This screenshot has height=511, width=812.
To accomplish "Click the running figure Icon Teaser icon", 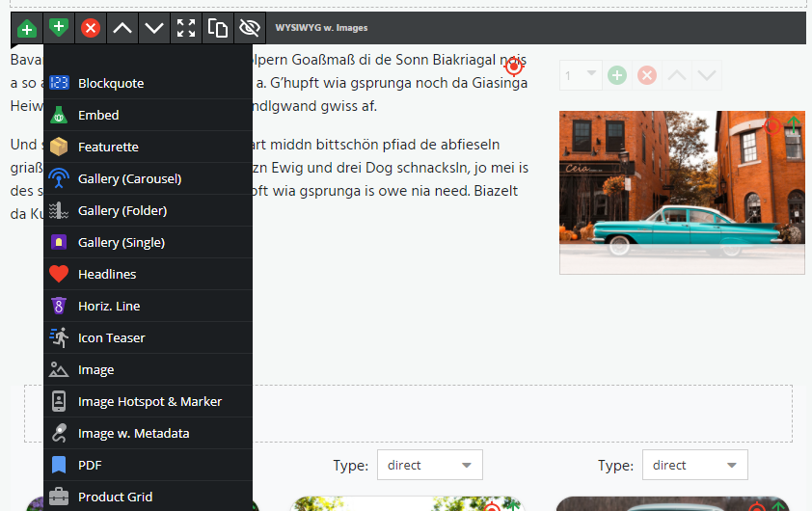I will tap(59, 337).
